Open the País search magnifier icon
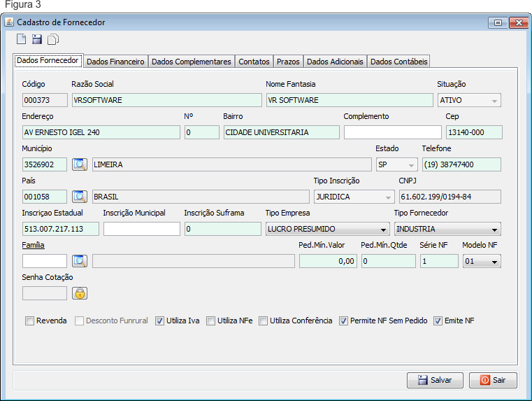The width and height of the screenshot is (532, 401). (x=80, y=197)
